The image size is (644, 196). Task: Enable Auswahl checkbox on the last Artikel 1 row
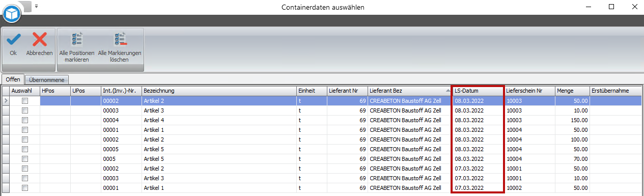(24, 188)
